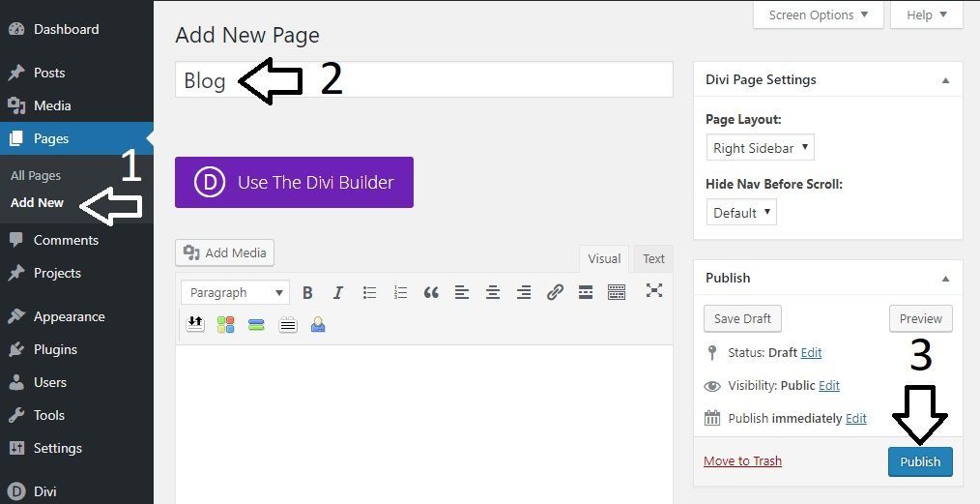Insert a numbered list
Viewport: 980px width, 504px height.
point(400,292)
